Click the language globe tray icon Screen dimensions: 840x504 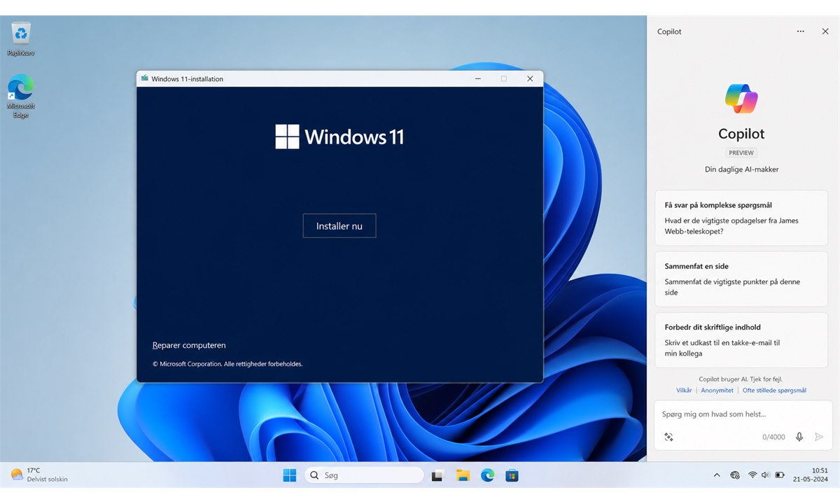[735, 475]
